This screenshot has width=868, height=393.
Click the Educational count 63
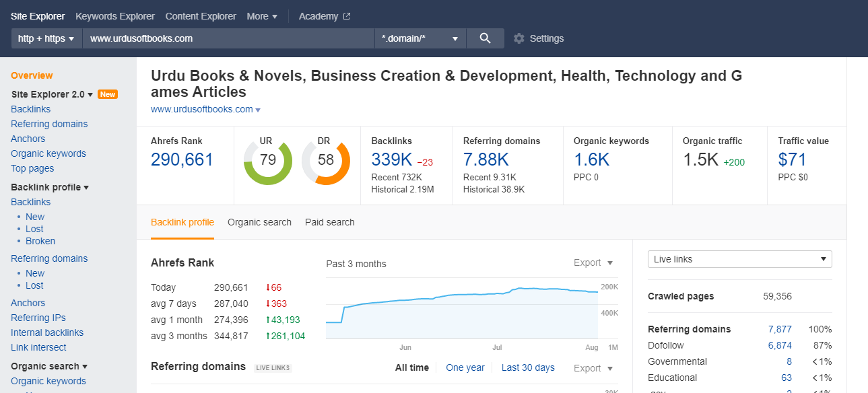point(787,378)
